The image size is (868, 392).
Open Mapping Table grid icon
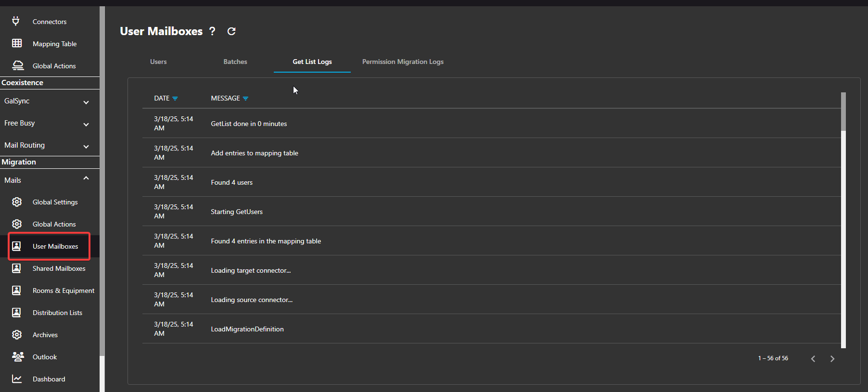[x=17, y=43]
